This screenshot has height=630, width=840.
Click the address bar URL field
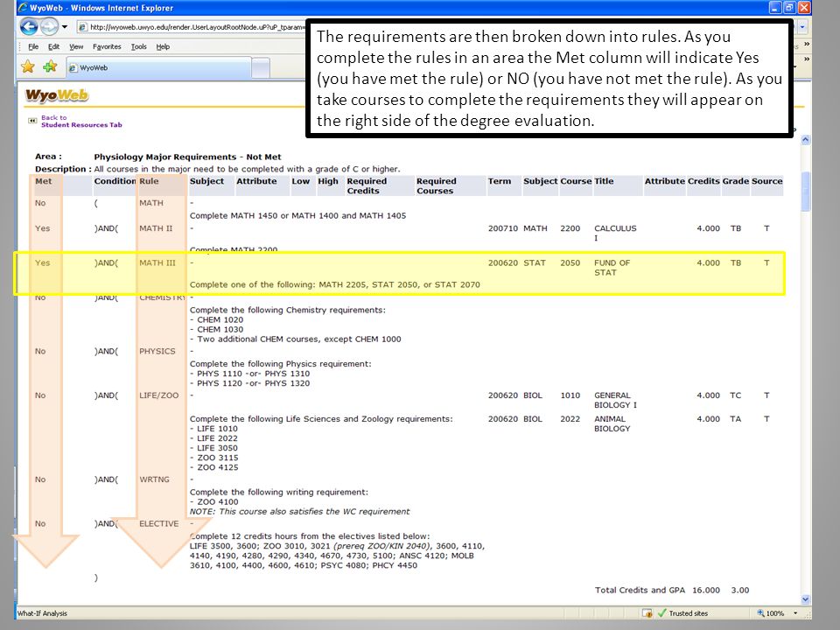pyautogui.click(x=192, y=27)
